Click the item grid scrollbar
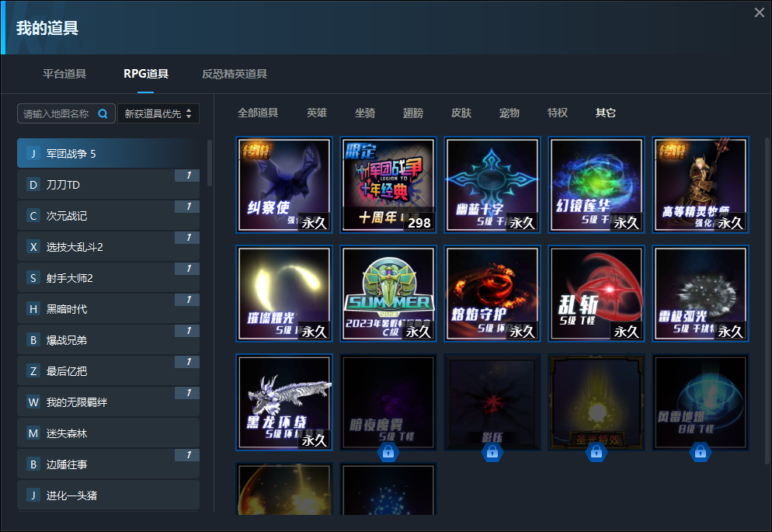772x532 pixels. click(x=767, y=301)
